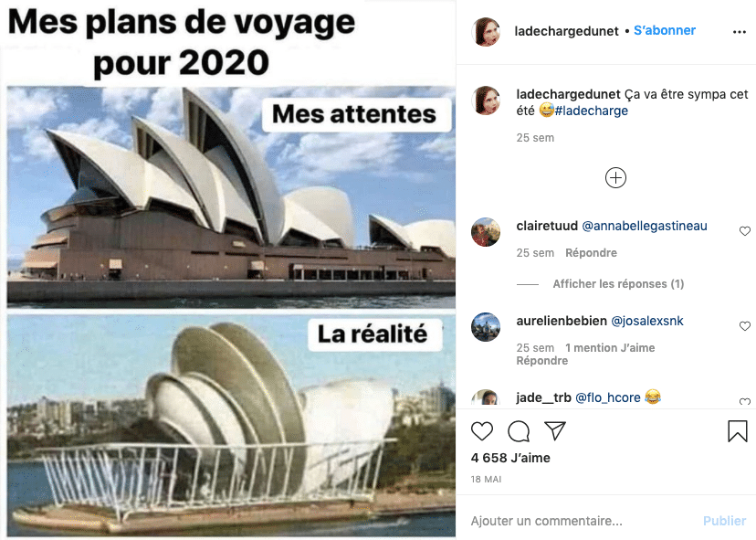The width and height of the screenshot is (756, 540).
Task: Click clairetuud's avatar
Action: click(486, 232)
